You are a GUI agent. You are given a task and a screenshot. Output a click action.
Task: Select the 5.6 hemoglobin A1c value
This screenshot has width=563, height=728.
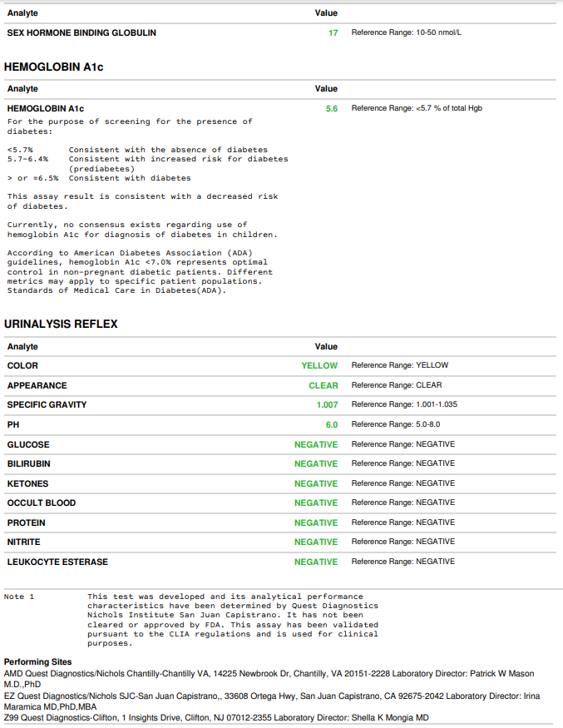[331, 109]
